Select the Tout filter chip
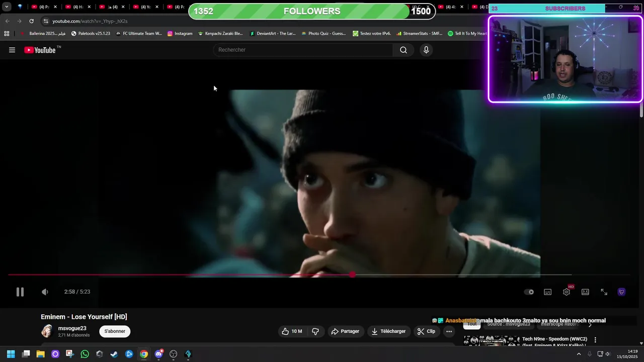 471,324
